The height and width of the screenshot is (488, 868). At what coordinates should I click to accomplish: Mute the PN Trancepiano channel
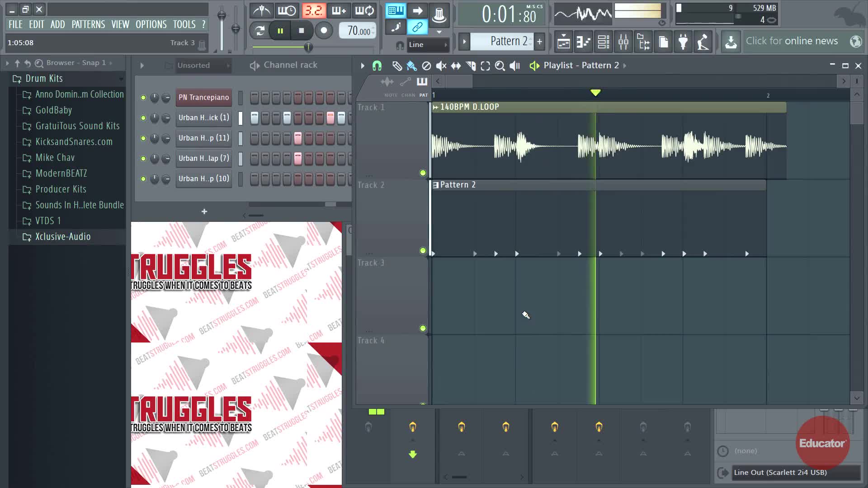point(143,98)
